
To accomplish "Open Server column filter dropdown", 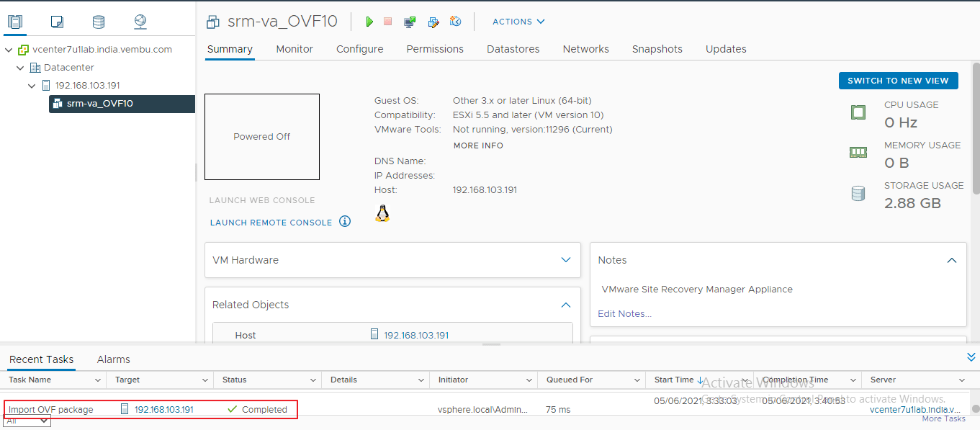I will click(x=962, y=380).
